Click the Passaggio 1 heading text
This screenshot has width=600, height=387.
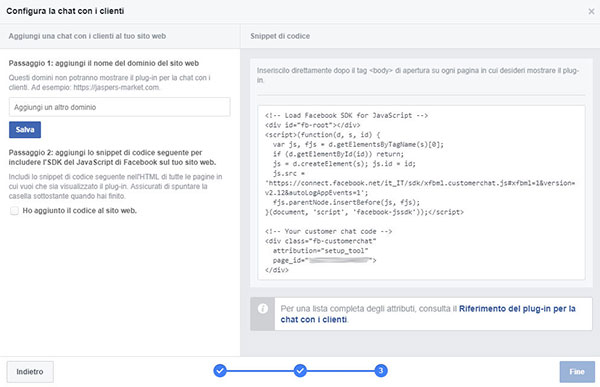point(104,63)
